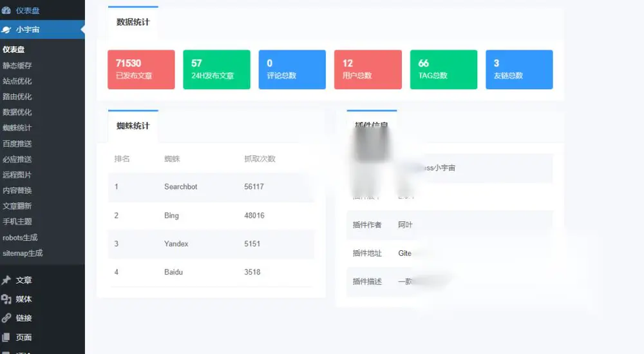Select the 数据统计 tab

coord(133,22)
